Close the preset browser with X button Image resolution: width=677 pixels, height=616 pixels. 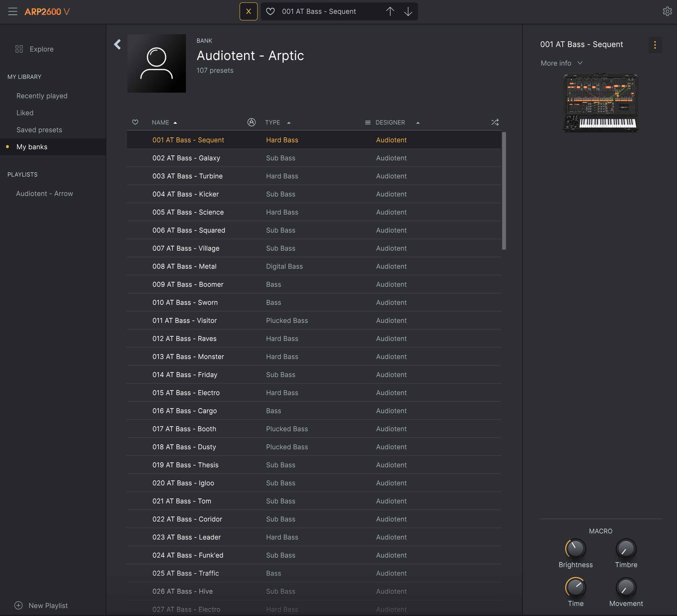[248, 11]
